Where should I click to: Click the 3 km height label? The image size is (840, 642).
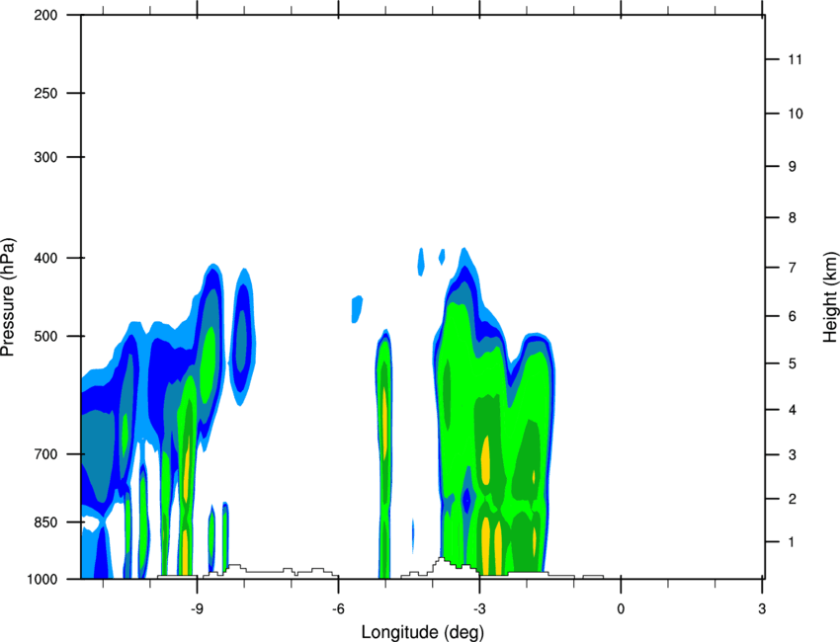click(x=793, y=455)
